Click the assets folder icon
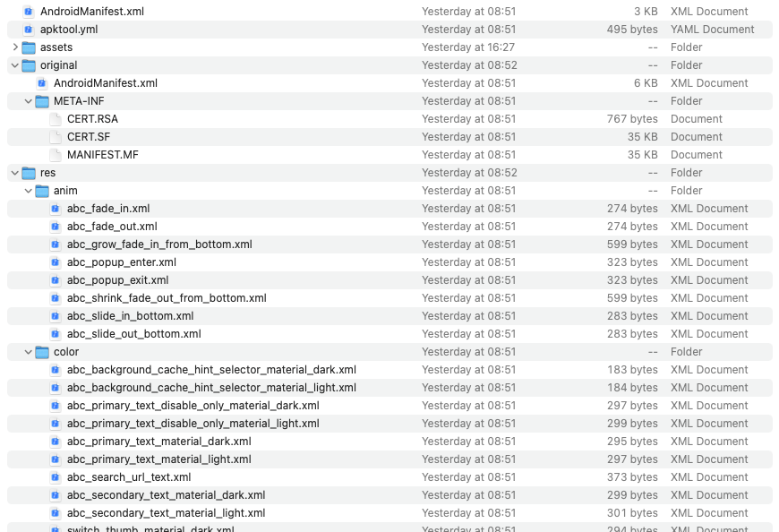Screen dimensions: 779x532 29,47
